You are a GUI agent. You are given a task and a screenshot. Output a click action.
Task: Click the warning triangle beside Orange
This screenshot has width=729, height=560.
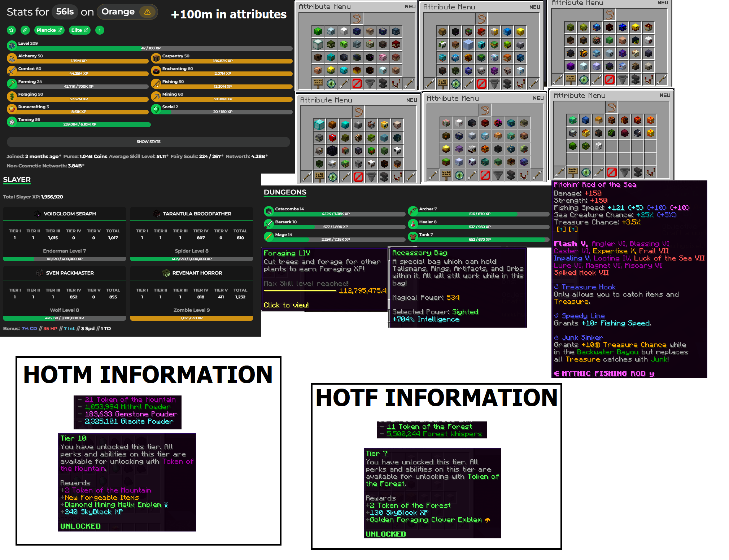(x=147, y=12)
